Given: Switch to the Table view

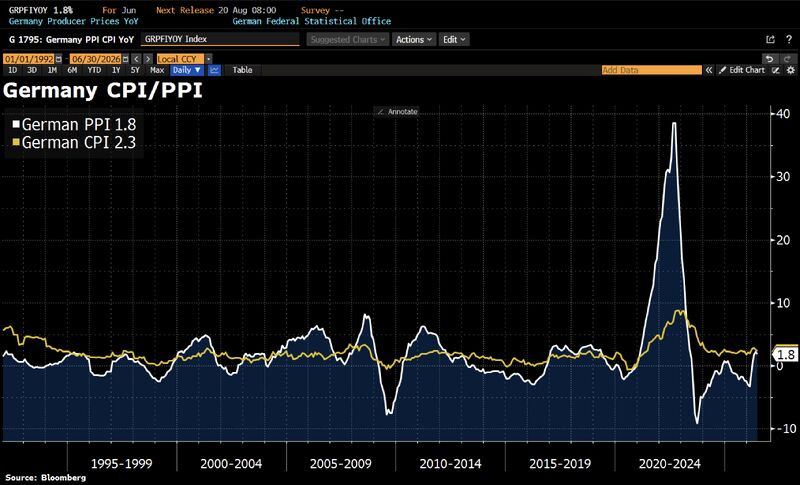Looking at the screenshot, I should coord(242,70).
